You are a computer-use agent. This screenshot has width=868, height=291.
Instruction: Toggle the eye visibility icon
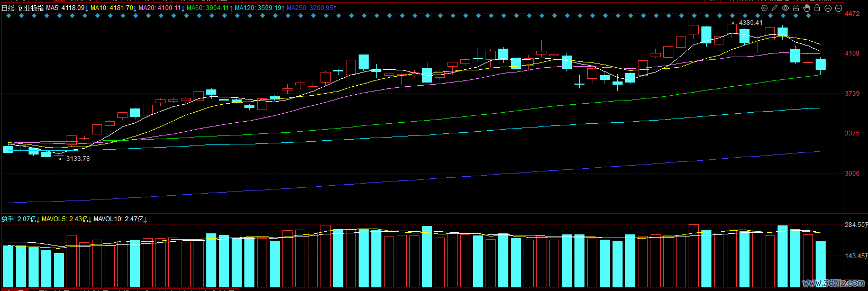(x=785, y=8)
